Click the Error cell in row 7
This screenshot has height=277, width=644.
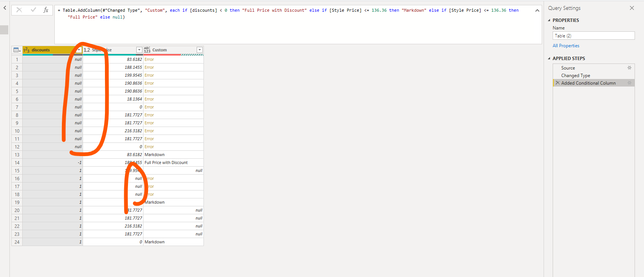click(x=173, y=107)
